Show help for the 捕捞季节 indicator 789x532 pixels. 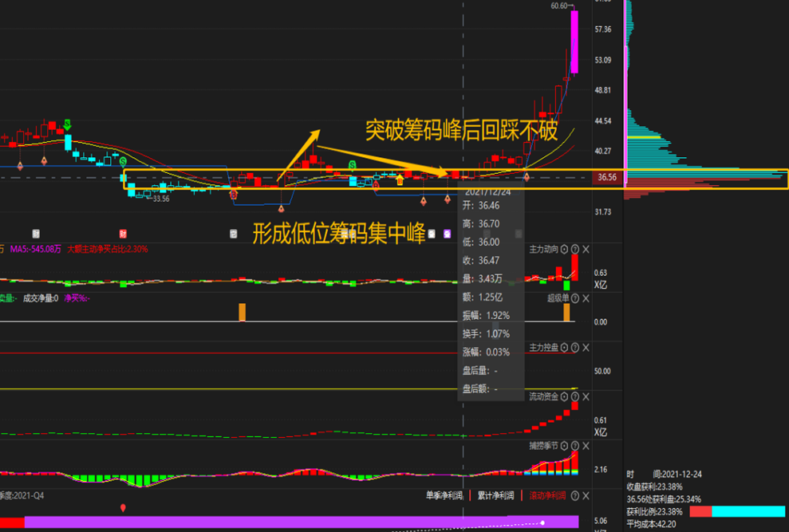(x=575, y=446)
